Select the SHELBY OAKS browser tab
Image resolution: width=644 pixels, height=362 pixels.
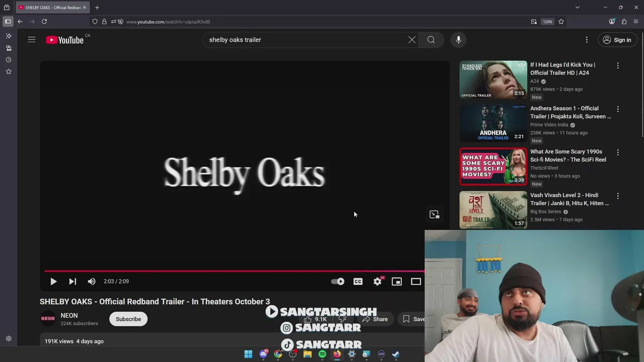(x=52, y=8)
